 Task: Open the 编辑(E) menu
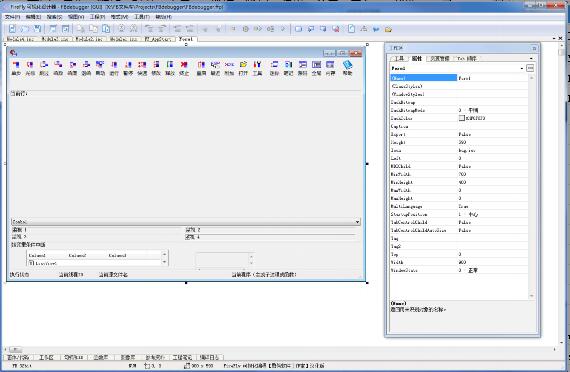click(x=33, y=17)
